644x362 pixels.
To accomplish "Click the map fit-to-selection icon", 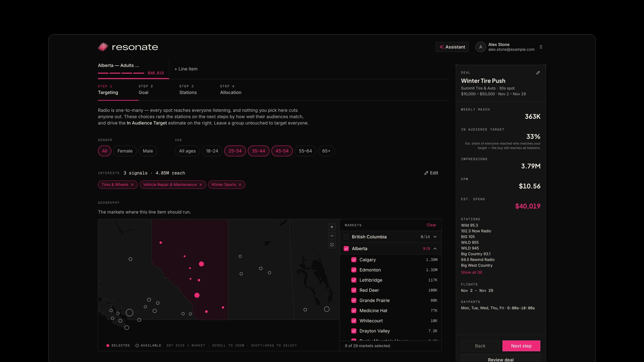I will pyautogui.click(x=332, y=245).
